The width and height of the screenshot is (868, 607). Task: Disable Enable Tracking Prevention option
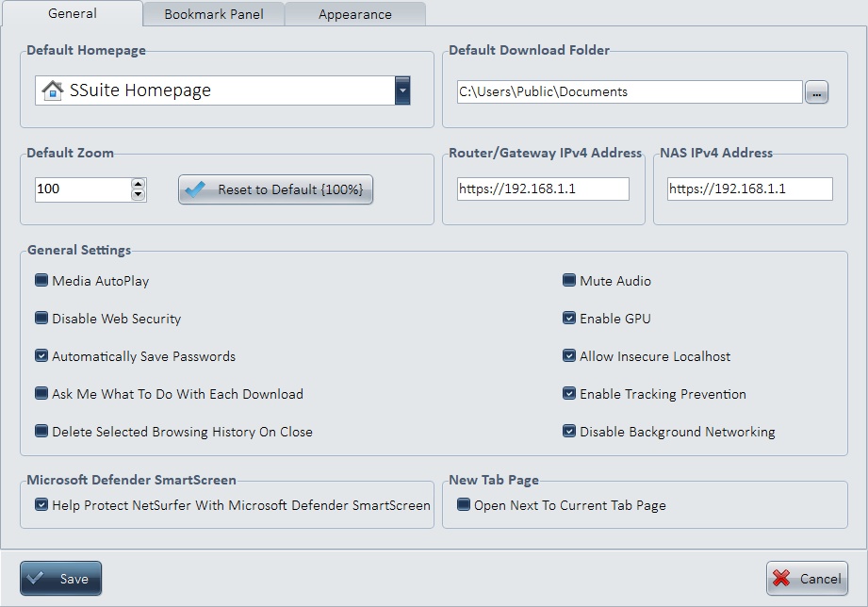coord(569,394)
